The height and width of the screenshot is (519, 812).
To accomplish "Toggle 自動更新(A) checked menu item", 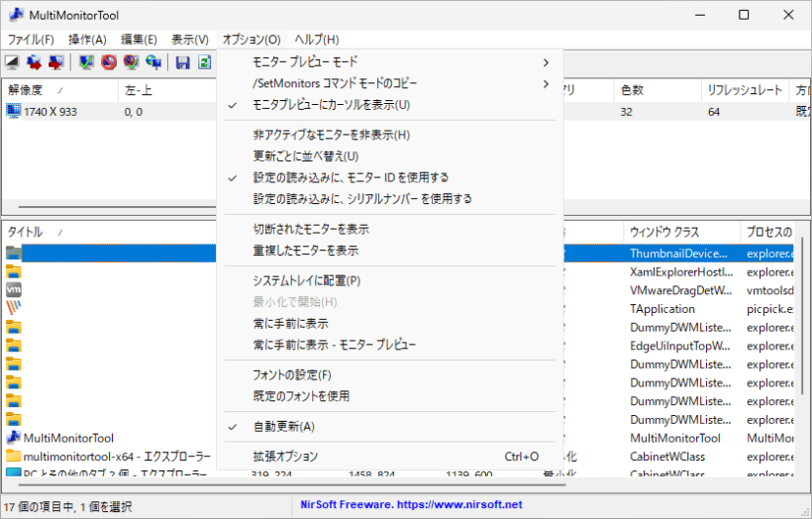I will tap(389, 426).
